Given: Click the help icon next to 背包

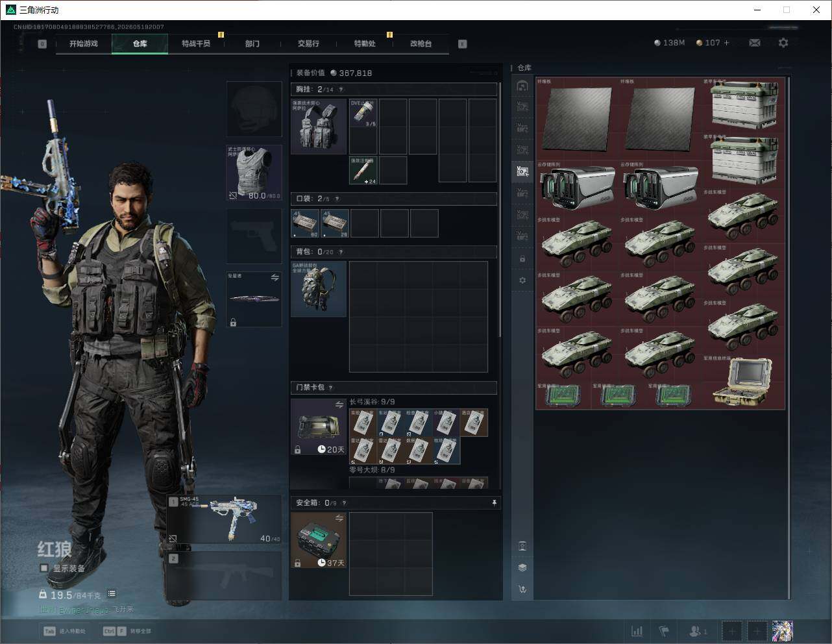Looking at the screenshot, I should (x=341, y=252).
